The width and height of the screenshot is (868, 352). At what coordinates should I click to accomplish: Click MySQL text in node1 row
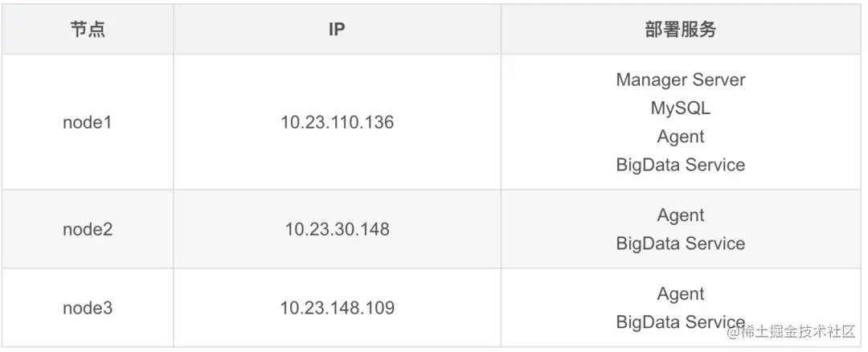tap(680, 108)
